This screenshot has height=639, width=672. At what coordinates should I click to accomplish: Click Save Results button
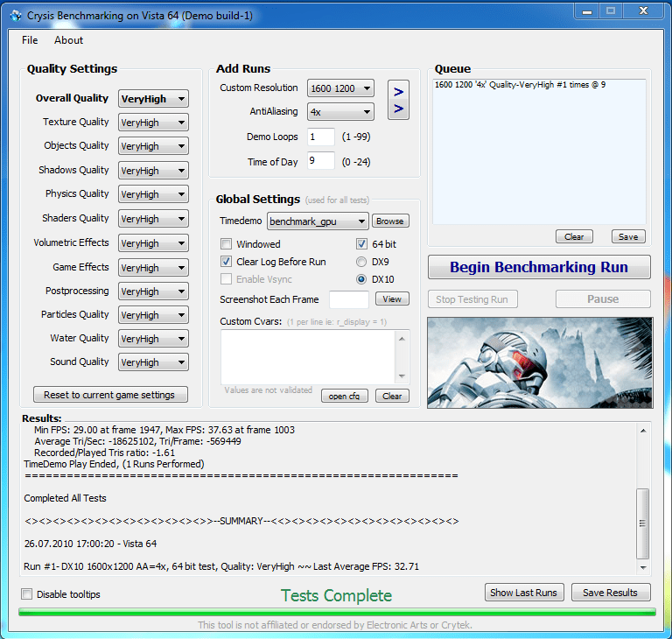pos(610,593)
